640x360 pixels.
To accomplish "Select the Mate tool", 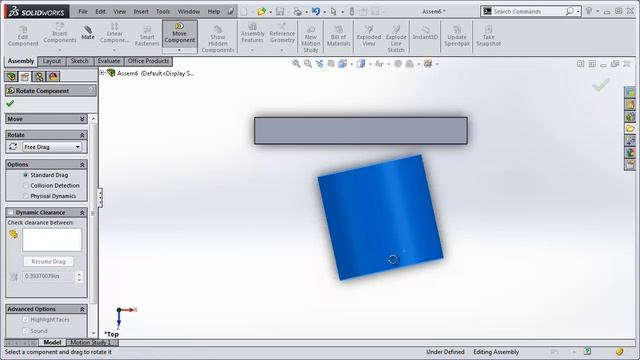I will (88, 33).
